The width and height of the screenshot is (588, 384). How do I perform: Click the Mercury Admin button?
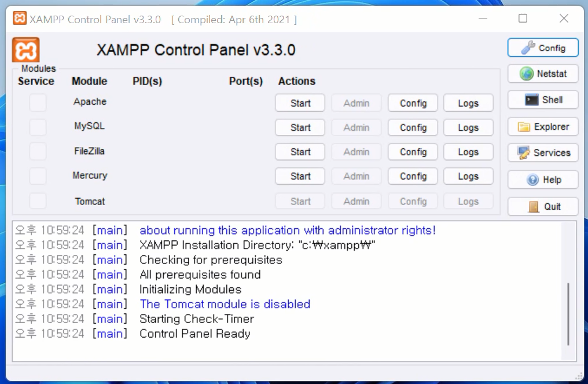(x=357, y=176)
